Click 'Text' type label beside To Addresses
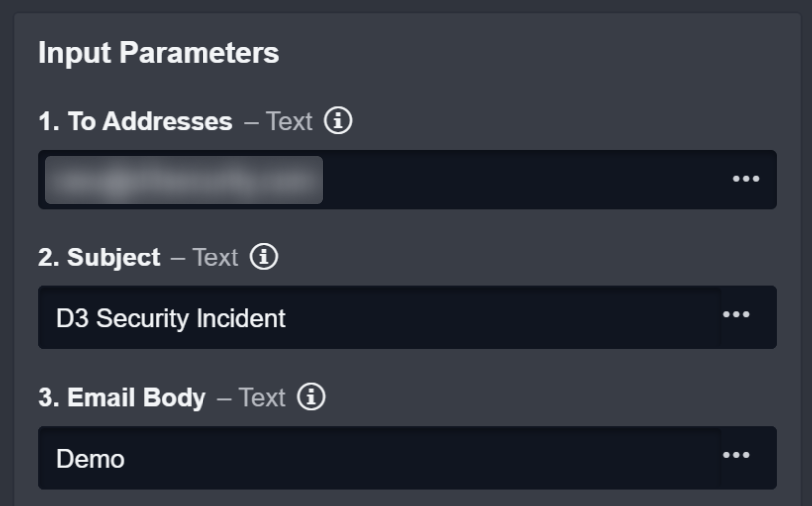 point(289,122)
